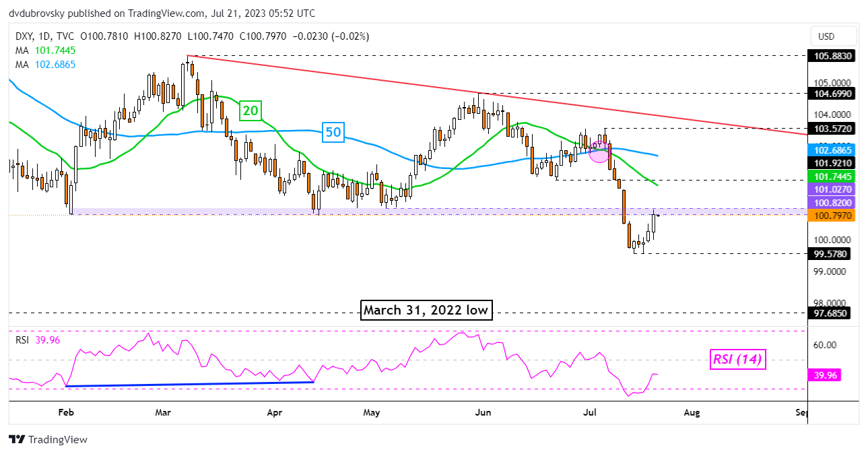Viewport: 868px width, 454px height.
Task: Click the 60.00 RSI scale label
Action: click(x=825, y=345)
